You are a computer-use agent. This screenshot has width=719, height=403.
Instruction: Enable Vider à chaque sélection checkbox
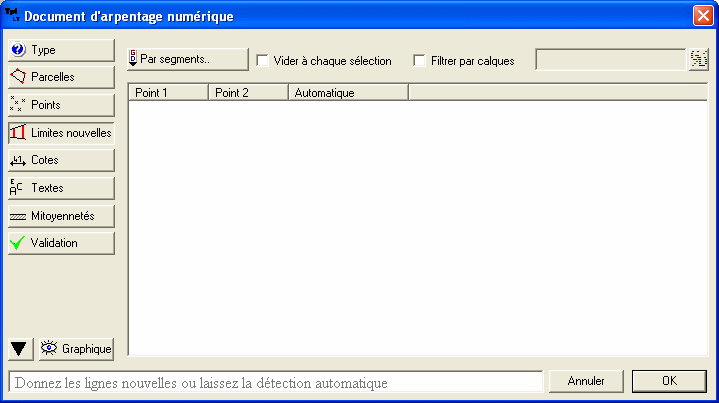[263, 61]
